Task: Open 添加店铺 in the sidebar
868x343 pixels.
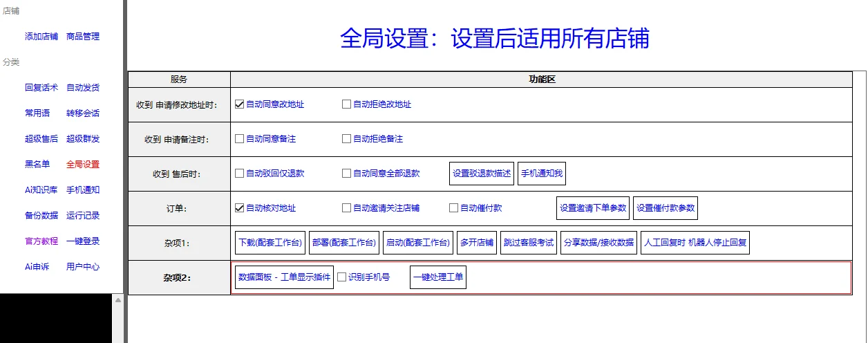Action: point(41,37)
